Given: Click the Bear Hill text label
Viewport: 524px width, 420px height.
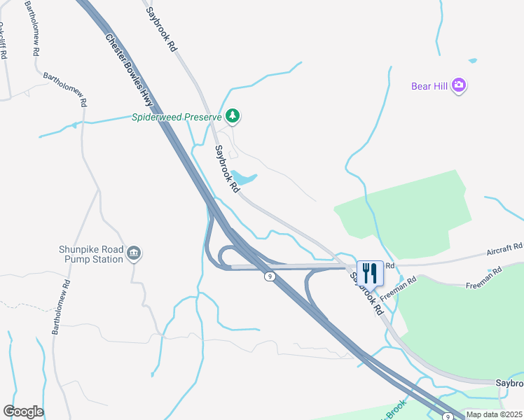Looking at the screenshot, I should 429,86.
